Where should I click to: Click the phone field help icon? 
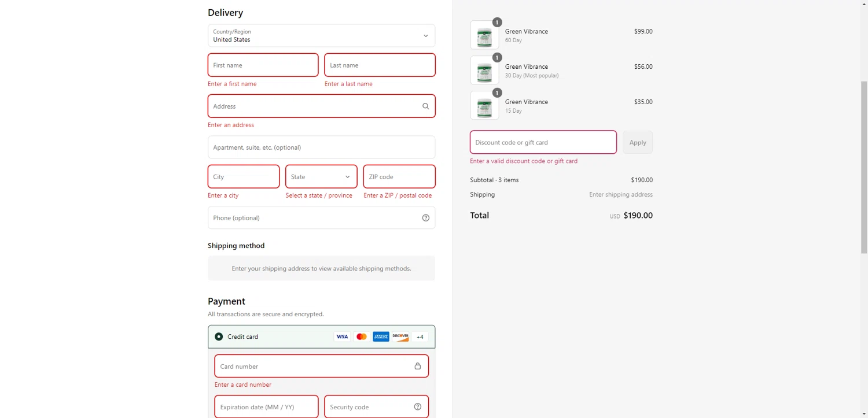(426, 218)
